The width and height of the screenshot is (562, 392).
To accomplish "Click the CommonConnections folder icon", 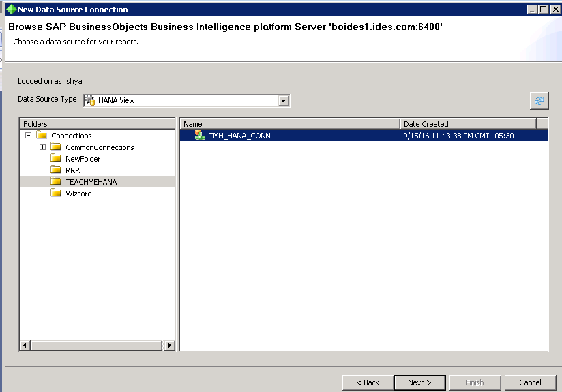I will pyautogui.click(x=56, y=147).
